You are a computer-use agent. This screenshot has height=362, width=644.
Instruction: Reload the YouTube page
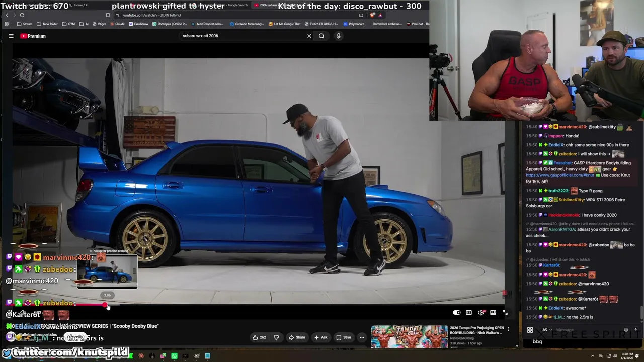(22, 15)
